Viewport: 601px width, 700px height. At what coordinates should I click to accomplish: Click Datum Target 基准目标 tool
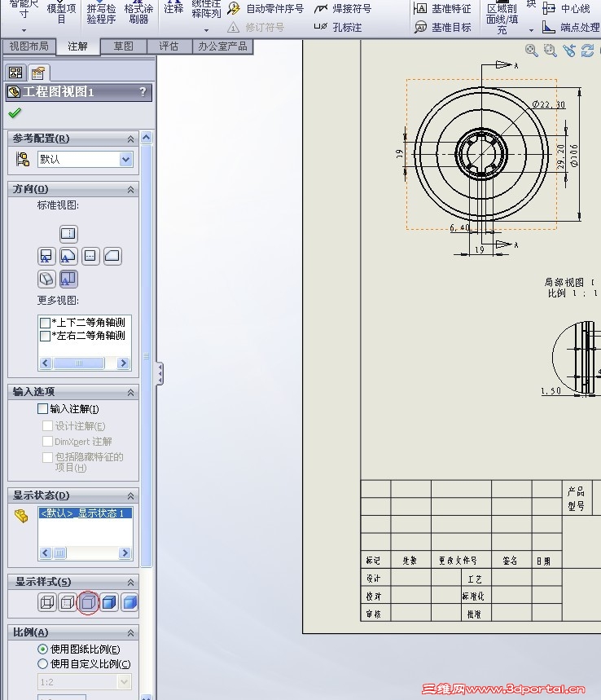click(x=442, y=27)
